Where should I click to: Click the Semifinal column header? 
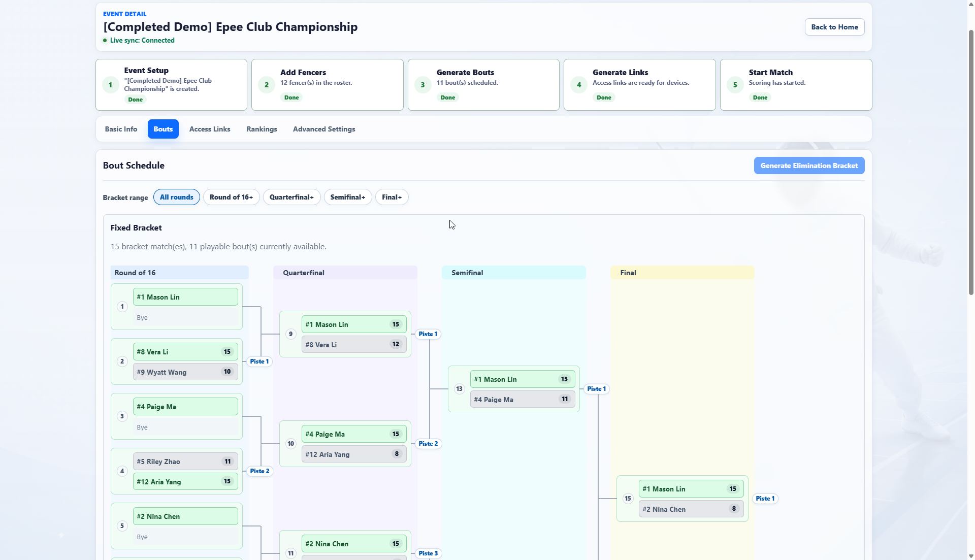click(x=513, y=273)
